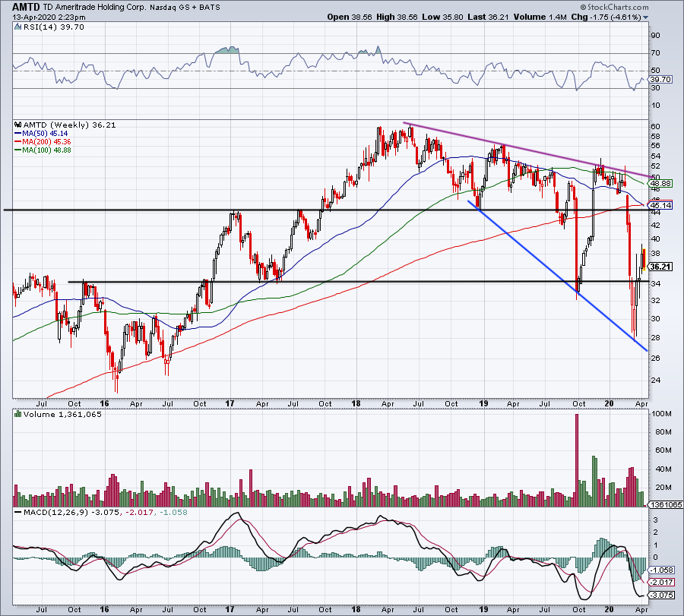Click the 'Nasdaq GS + BATS' exchange label
The height and width of the screenshot is (616, 684).
185,8
